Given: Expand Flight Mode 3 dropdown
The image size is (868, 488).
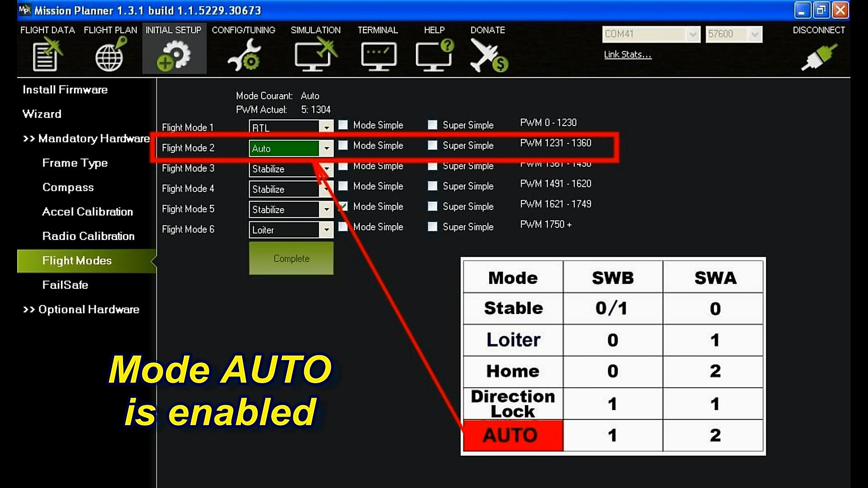Looking at the screenshot, I should 326,169.
